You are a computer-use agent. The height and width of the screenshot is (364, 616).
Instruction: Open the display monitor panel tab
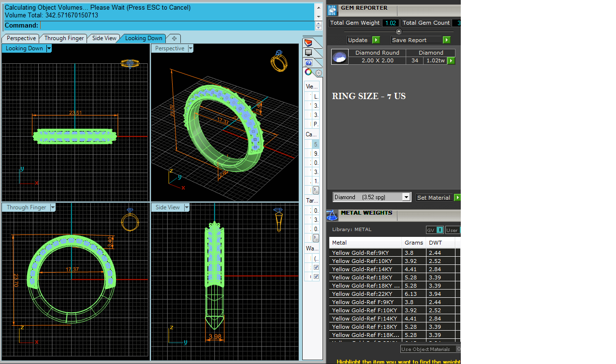click(x=308, y=53)
